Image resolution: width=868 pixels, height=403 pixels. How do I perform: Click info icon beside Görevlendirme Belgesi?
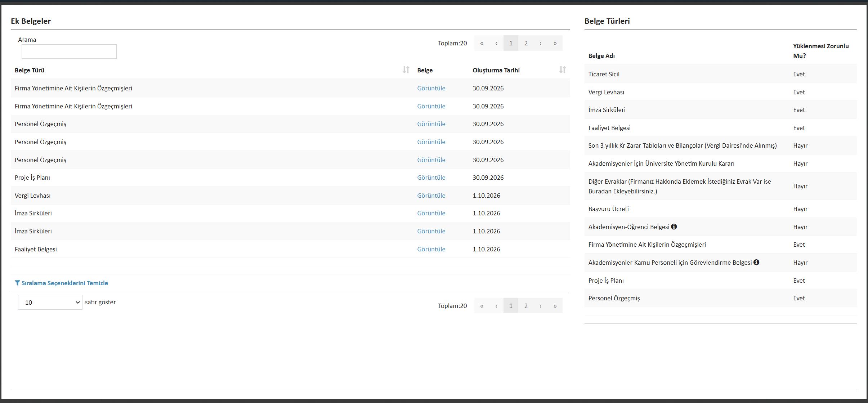point(756,262)
